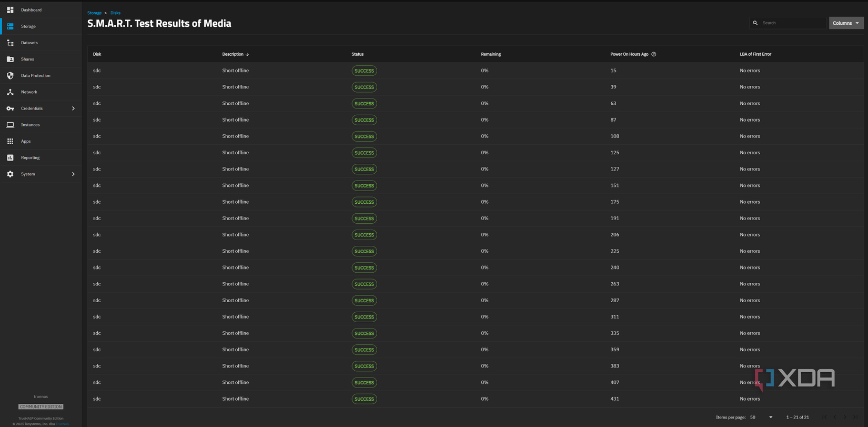Screen dimensions: 868x427
Task: Sort by the Status column header
Action: (357, 54)
